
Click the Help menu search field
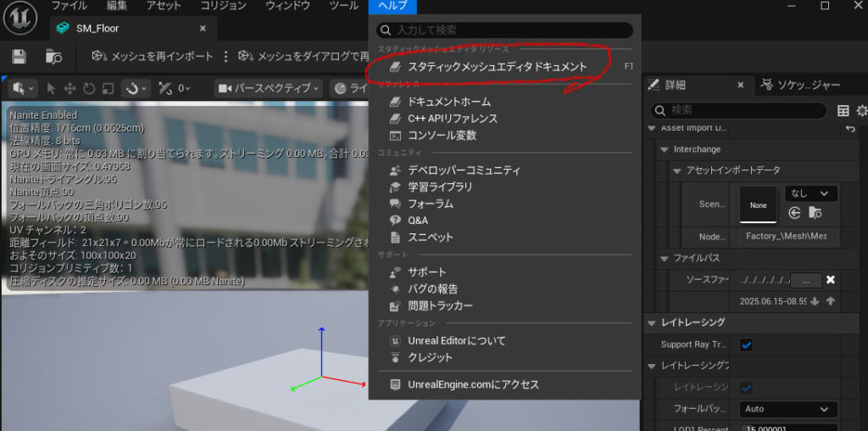(x=505, y=31)
